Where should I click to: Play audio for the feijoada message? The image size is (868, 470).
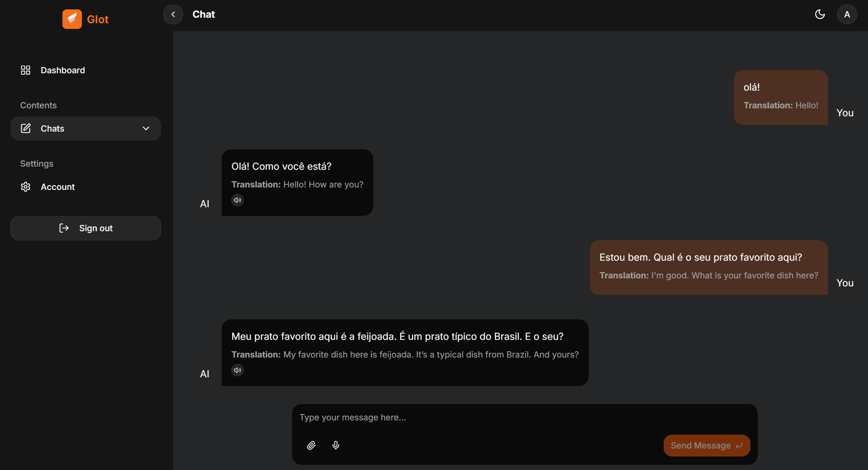point(237,370)
